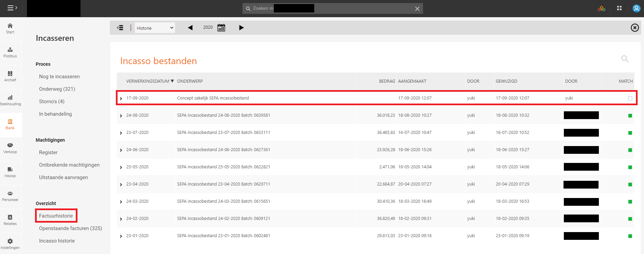Open the Historie dropdown

click(155, 28)
